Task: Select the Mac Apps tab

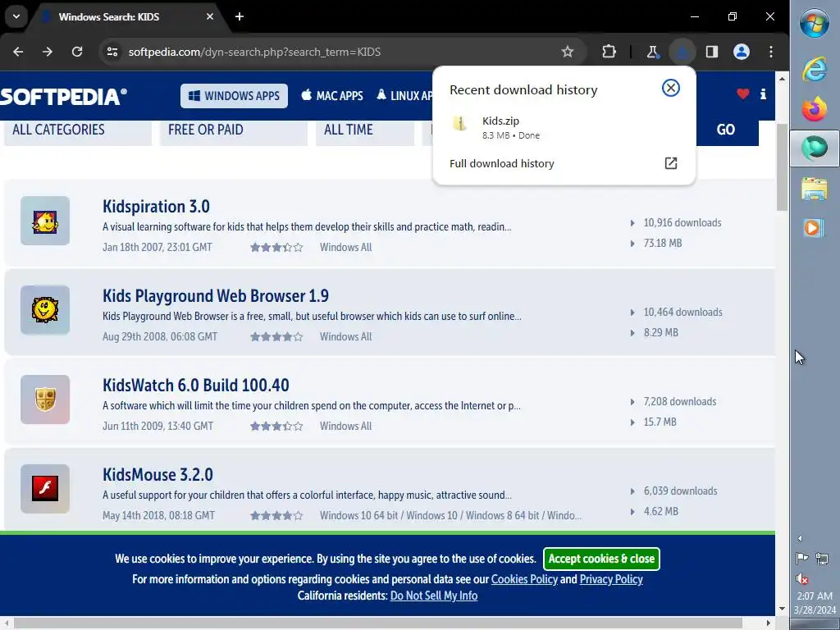Action: [332, 96]
